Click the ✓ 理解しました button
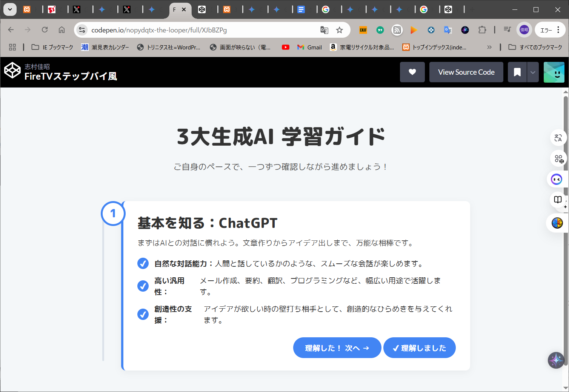The height and width of the screenshot is (392, 569). 420,348
